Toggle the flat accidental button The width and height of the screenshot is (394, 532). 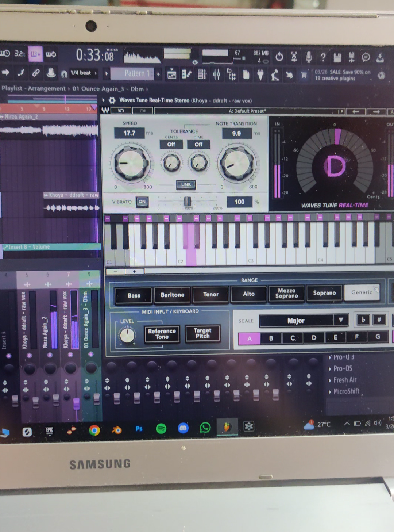tap(363, 320)
